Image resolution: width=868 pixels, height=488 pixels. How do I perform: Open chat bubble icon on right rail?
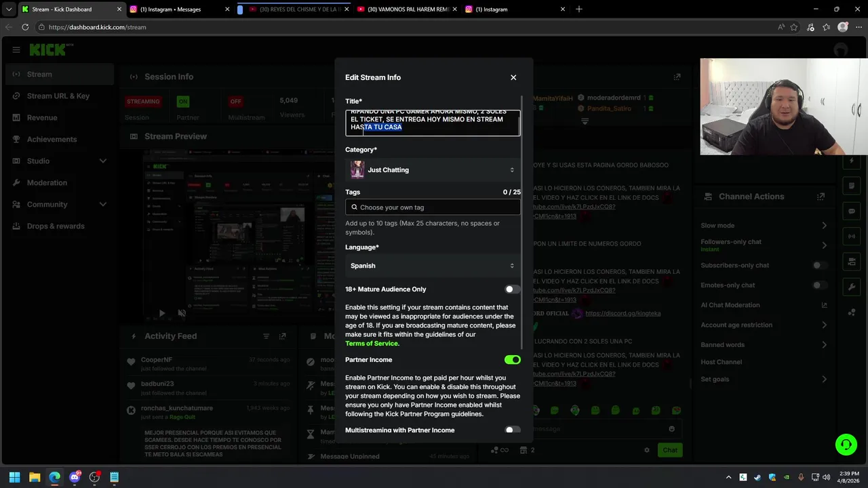pyautogui.click(x=852, y=211)
